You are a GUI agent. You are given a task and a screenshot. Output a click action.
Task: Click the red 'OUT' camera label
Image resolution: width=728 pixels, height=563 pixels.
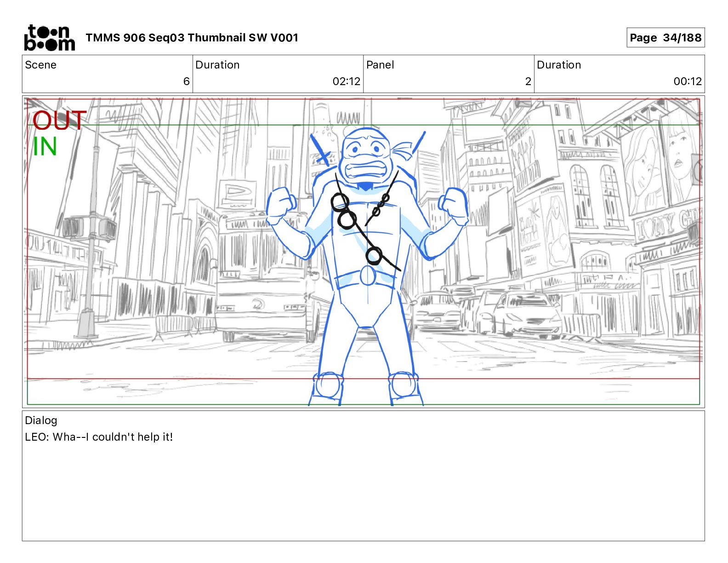59,121
